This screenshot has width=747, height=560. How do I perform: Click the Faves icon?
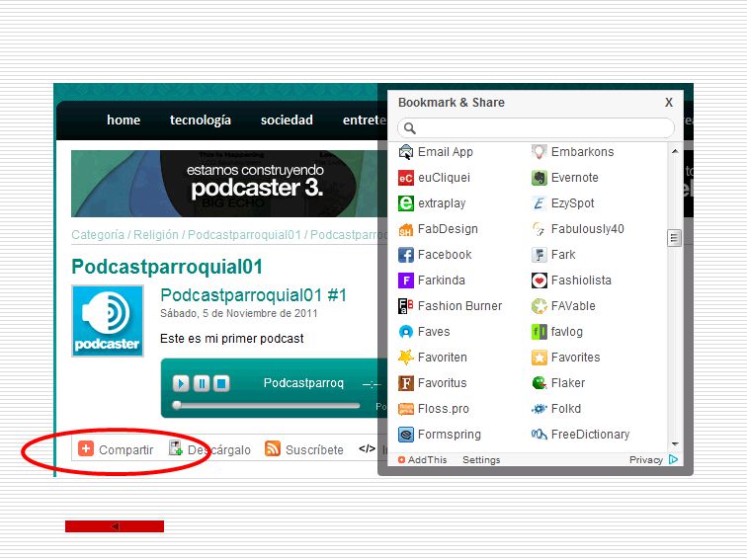[405, 332]
